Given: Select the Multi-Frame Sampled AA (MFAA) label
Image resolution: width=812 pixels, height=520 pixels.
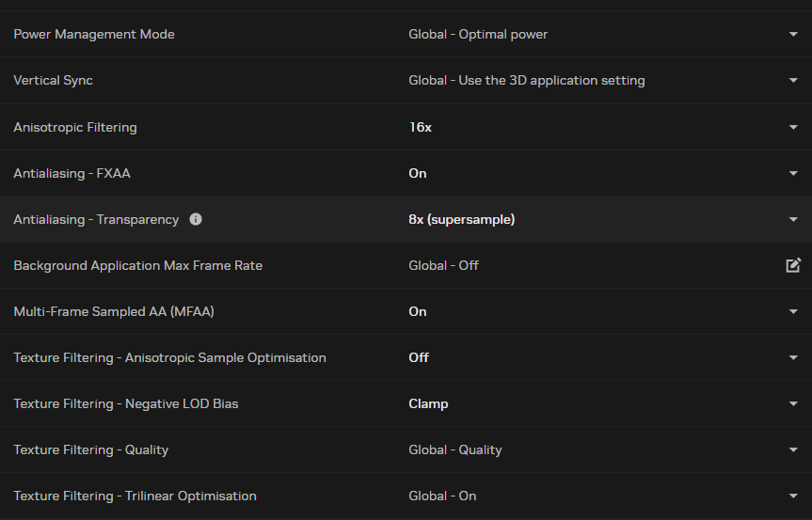Looking at the screenshot, I should coord(114,311).
